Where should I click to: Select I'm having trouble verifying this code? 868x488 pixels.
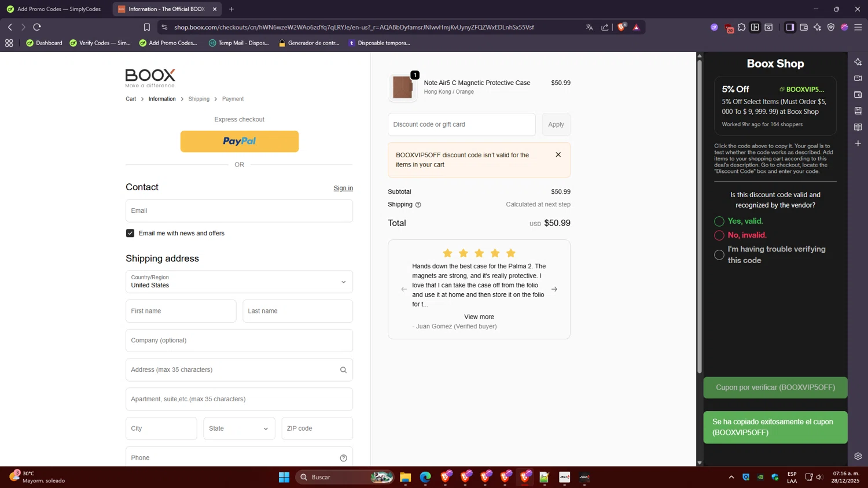(719, 255)
